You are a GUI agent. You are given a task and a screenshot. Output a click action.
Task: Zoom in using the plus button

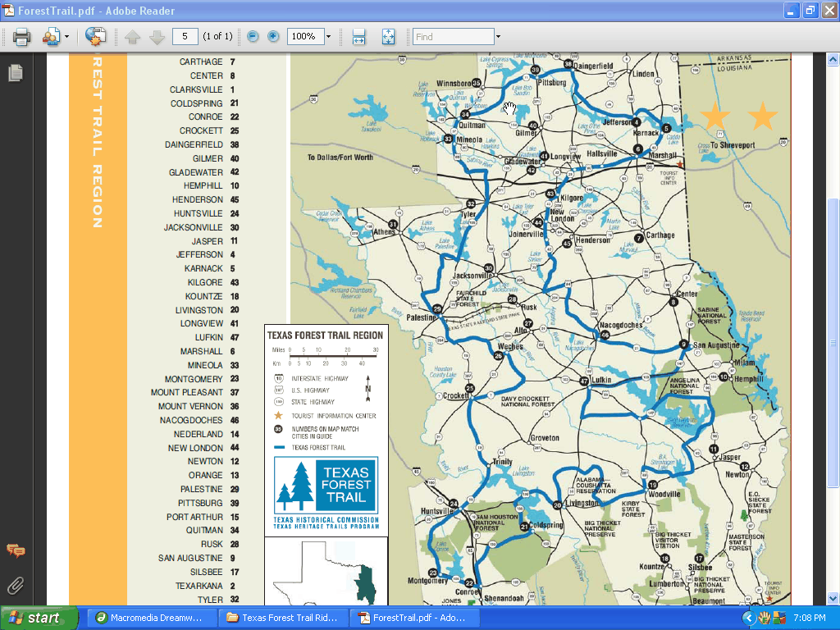point(273,37)
